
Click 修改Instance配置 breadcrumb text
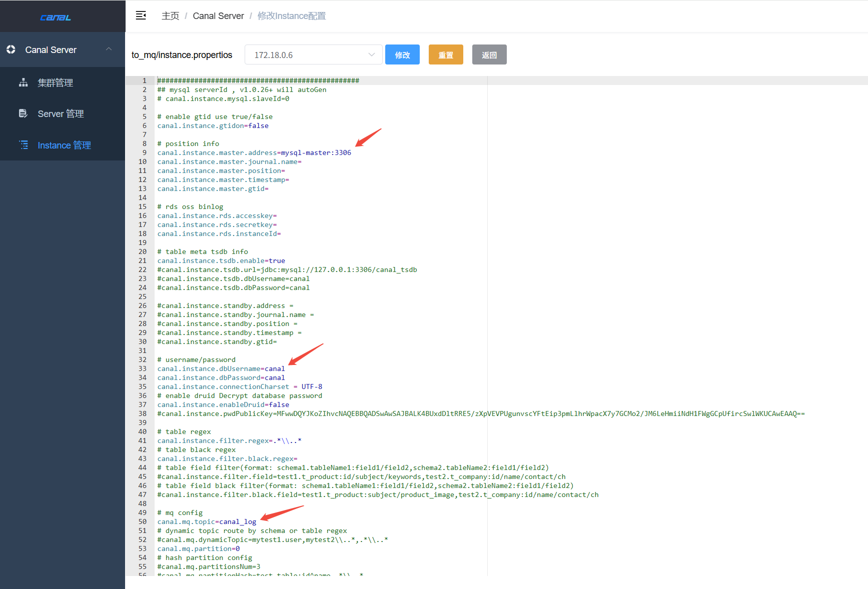pos(292,16)
